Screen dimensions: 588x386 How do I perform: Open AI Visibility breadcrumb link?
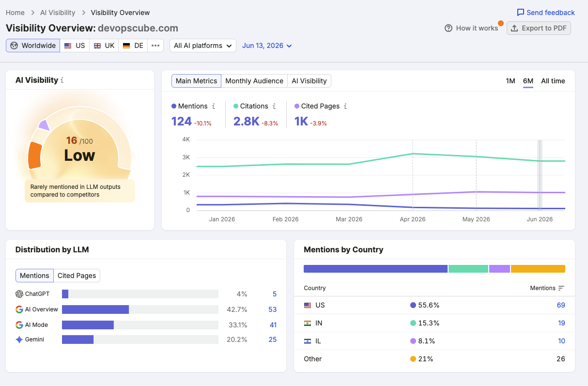click(58, 13)
